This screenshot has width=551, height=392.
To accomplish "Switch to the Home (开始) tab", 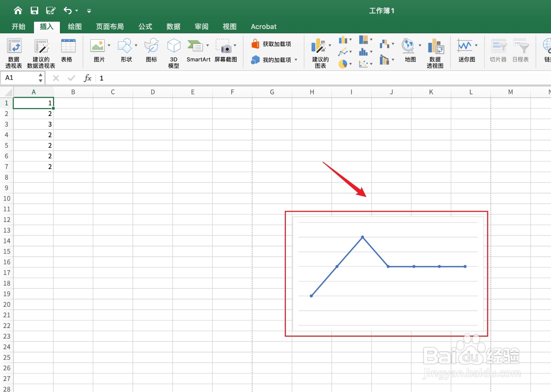I will pyautogui.click(x=19, y=27).
